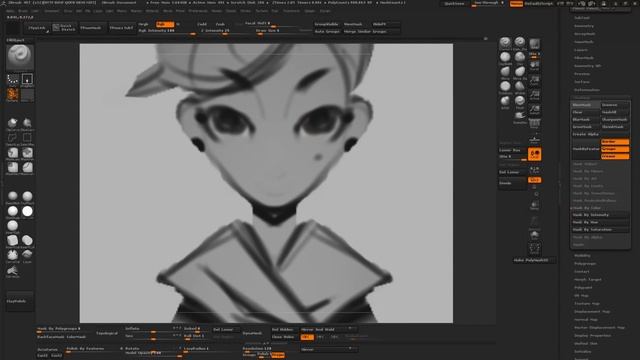Expand the Texture Map sub-palette
Viewport: 640px width, 360px height.
pos(587,304)
